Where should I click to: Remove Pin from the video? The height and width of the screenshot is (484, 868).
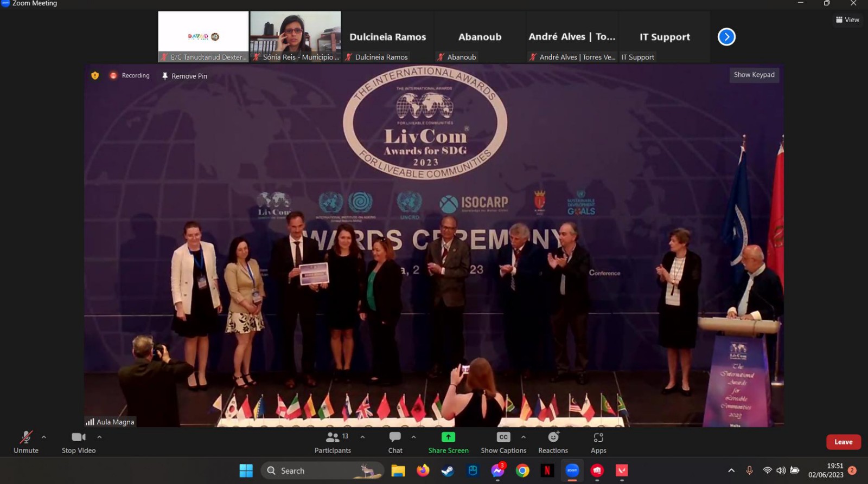click(184, 76)
